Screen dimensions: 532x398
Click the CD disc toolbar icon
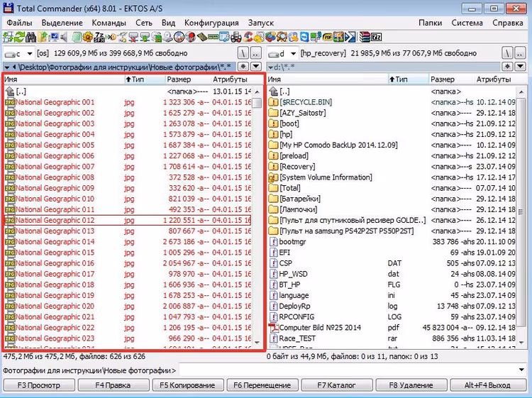click(x=179, y=37)
